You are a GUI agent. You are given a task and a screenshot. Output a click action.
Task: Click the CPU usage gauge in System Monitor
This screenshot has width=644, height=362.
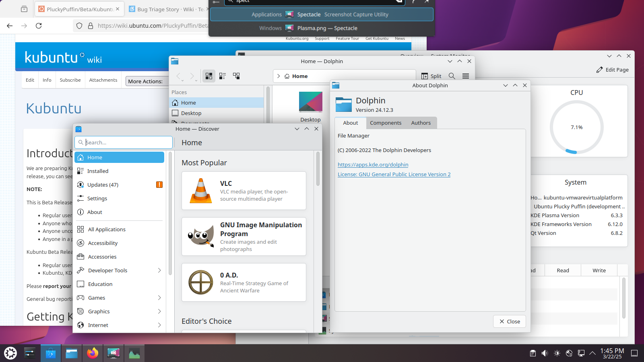point(576,127)
